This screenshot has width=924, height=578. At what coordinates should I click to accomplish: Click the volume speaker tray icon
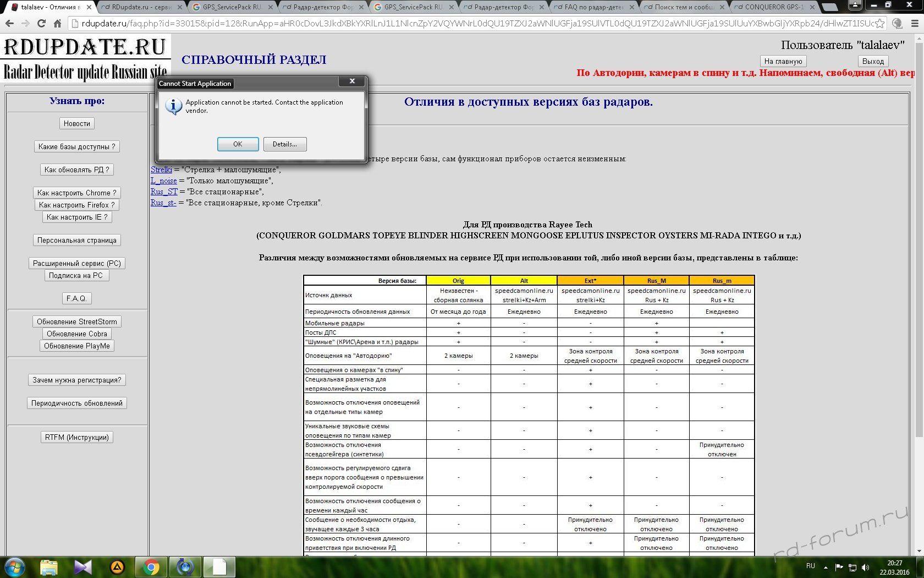tap(866, 567)
